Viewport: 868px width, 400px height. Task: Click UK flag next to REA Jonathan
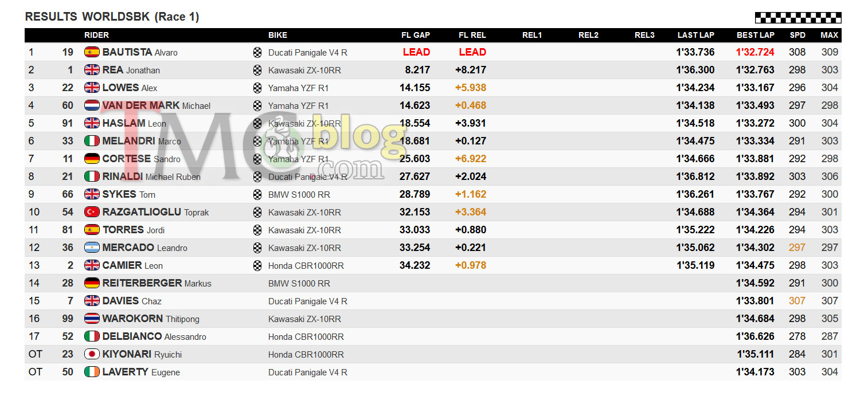tap(92, 70)
